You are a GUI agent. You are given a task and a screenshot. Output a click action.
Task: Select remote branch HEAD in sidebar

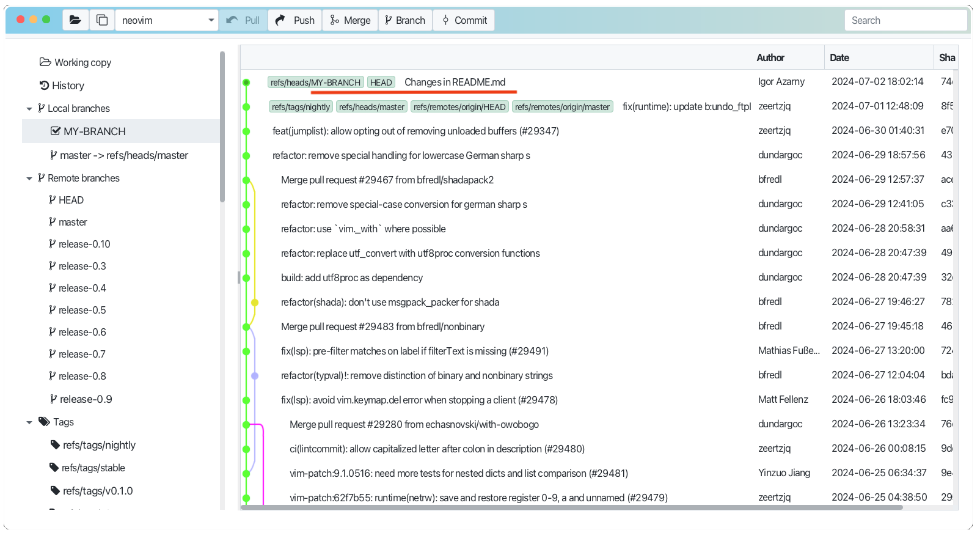(x=67, y=200)
